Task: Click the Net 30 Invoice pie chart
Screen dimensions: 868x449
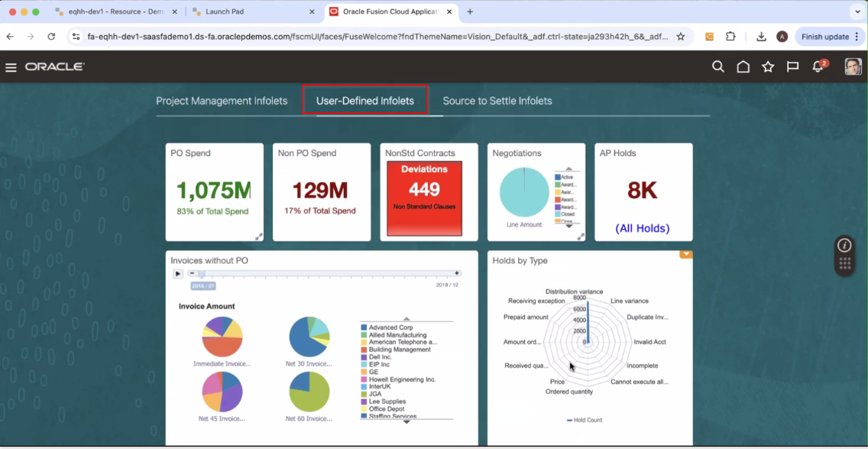Action: 309,337
